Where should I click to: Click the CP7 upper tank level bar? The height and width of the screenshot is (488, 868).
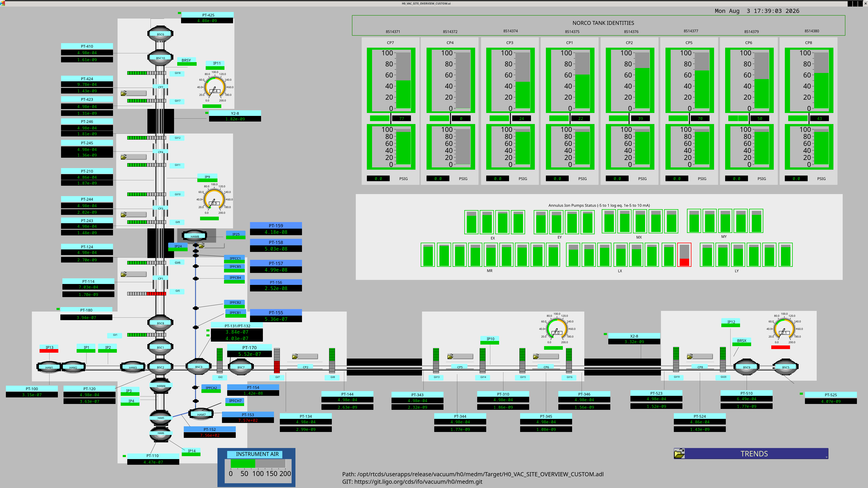[403, 80]
